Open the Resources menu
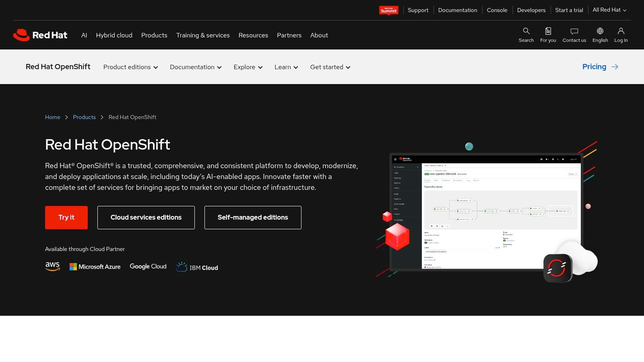This screenshot has height=362, width=644. [x=253, y=35]
